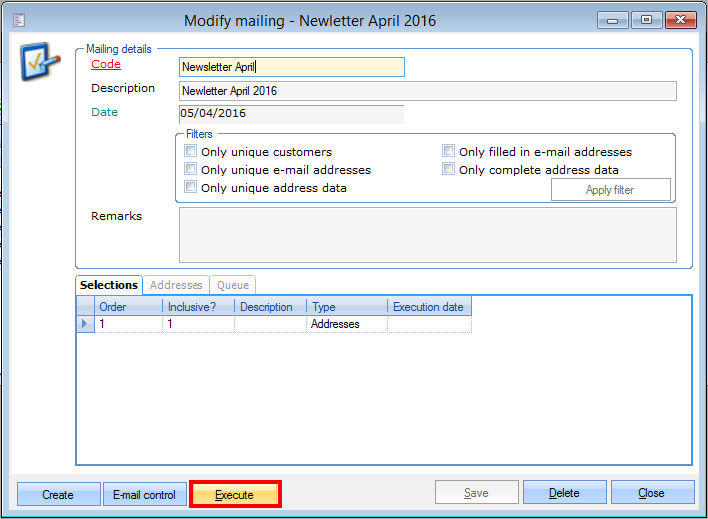Enable Only unique customers filter
The height and width of the screenshot is (519, 708).
pyautogui.click(x=191, y=152)
